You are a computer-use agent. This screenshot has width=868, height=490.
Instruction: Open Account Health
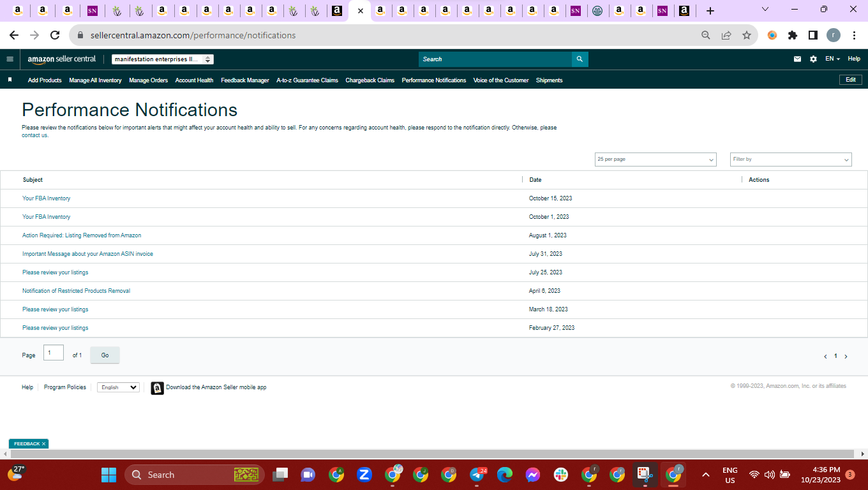(x=194, y=80)
